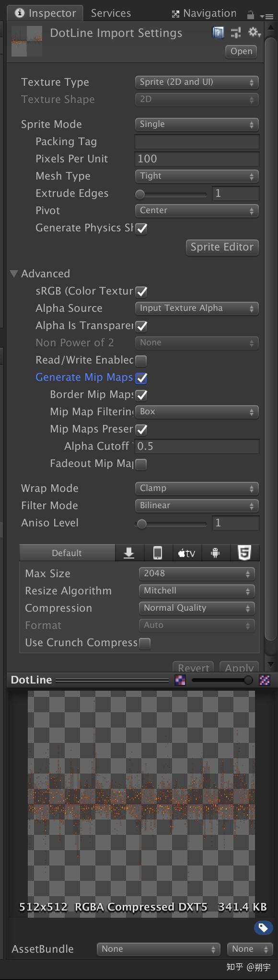Enable Read/Write Enabled

(x=141, y=360)
